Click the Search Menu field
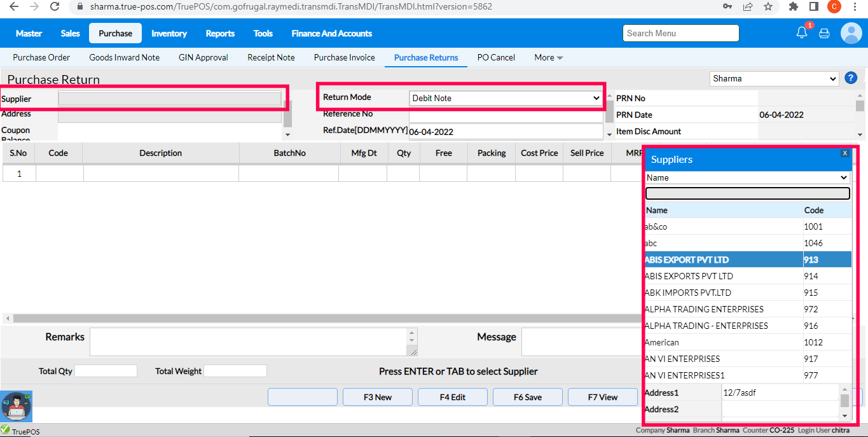Image resolution: width=868 pixels, height=437 pixels. [681, 33]
